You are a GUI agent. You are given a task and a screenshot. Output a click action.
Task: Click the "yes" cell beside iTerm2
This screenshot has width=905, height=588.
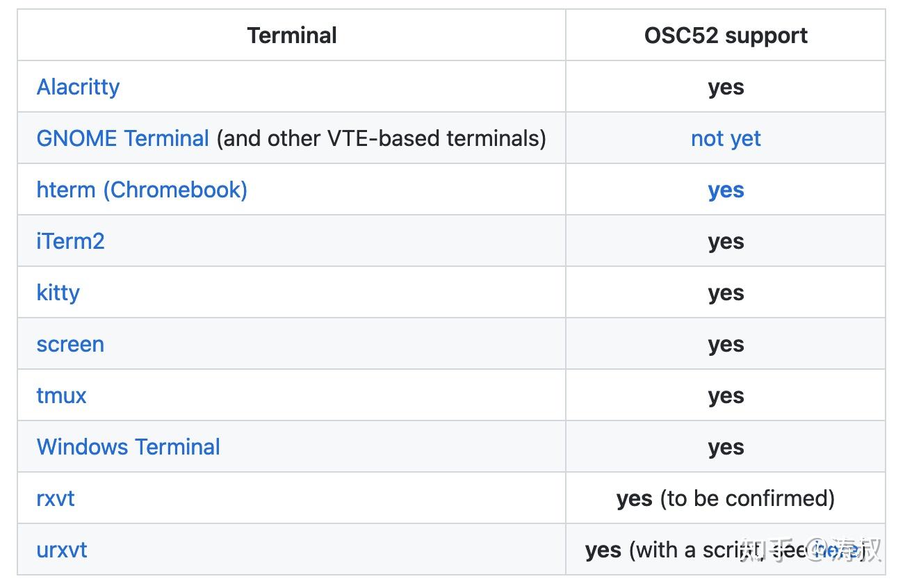726,241
